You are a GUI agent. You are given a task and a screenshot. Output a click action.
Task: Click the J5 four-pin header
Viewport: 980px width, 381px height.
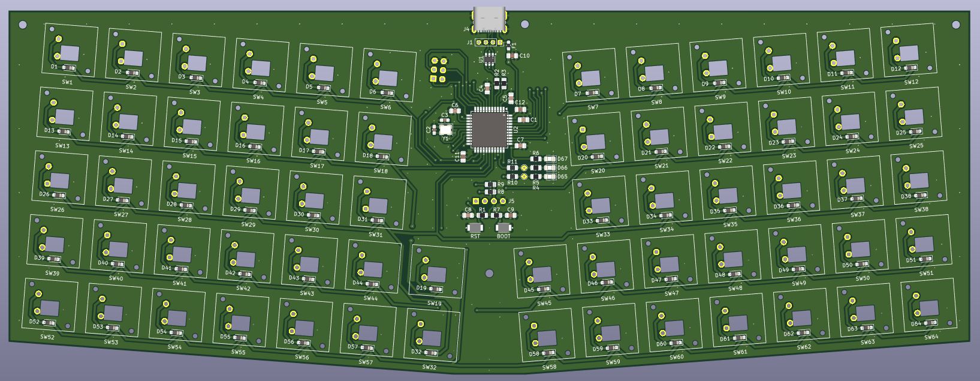click(x=489, y=201)
